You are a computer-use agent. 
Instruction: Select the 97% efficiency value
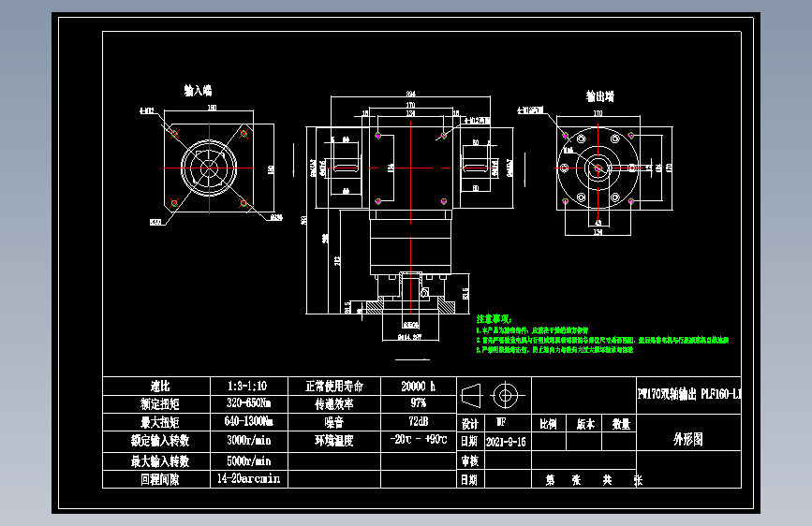(x=418, y=403)
